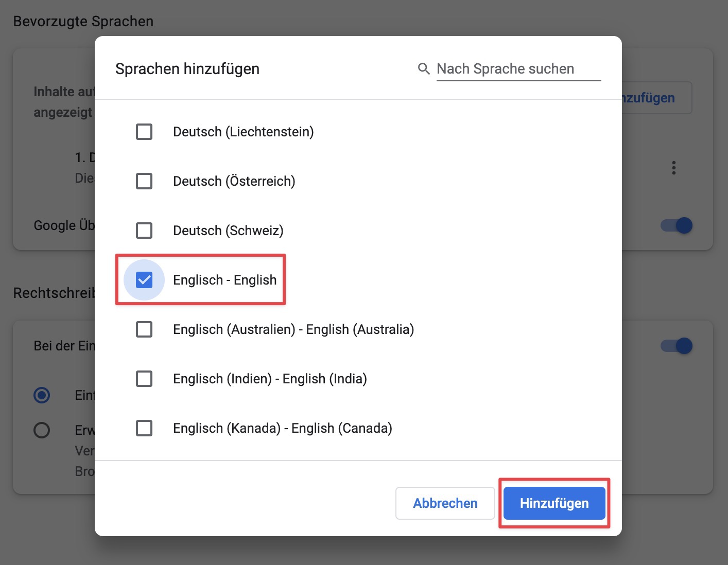Image resolution: width=728 pixels, height=565 pixels.
Task: Select Englisch (Australien) checkbox
Action: coord(144,329)
